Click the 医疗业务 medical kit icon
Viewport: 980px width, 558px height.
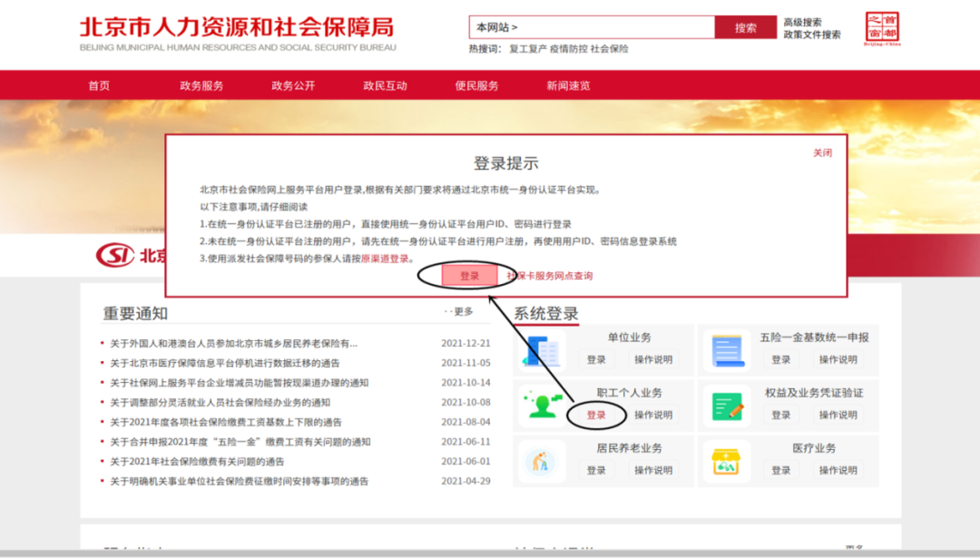[x=727, y=462]
